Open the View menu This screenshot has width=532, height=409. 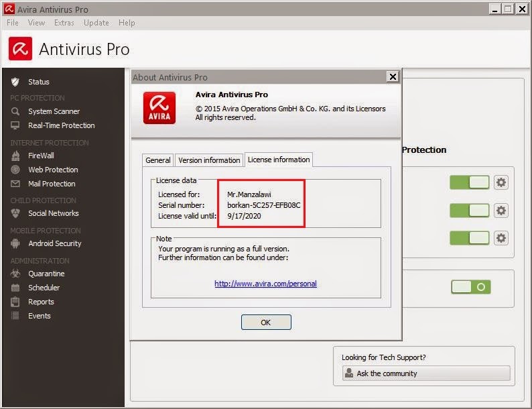point(36,23)
